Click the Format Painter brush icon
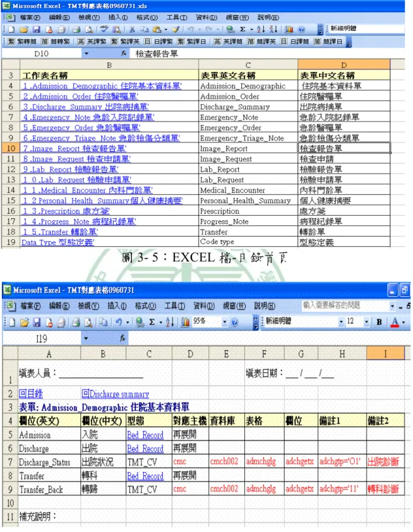 176,30
